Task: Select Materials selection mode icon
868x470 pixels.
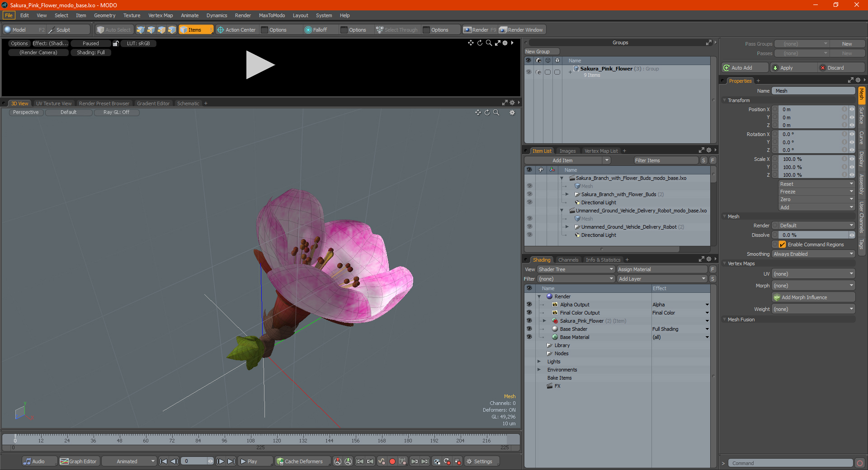Action: tap(172, 30)
